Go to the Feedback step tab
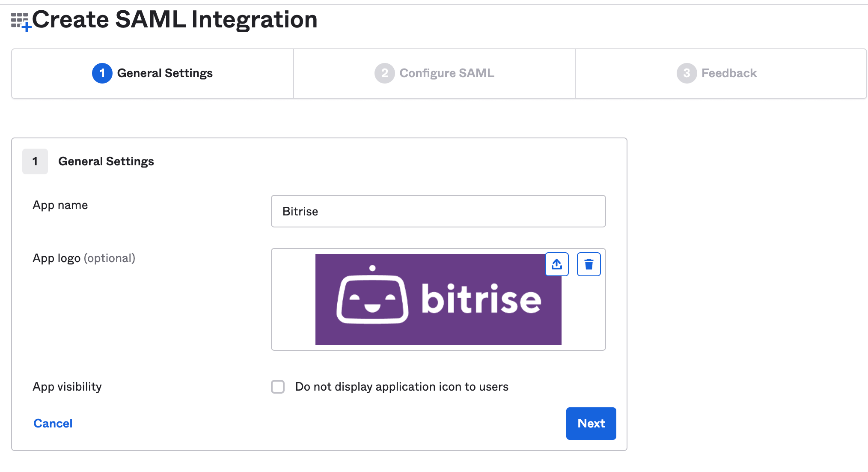This screenshot has width=868, height=472. [729, 73]
